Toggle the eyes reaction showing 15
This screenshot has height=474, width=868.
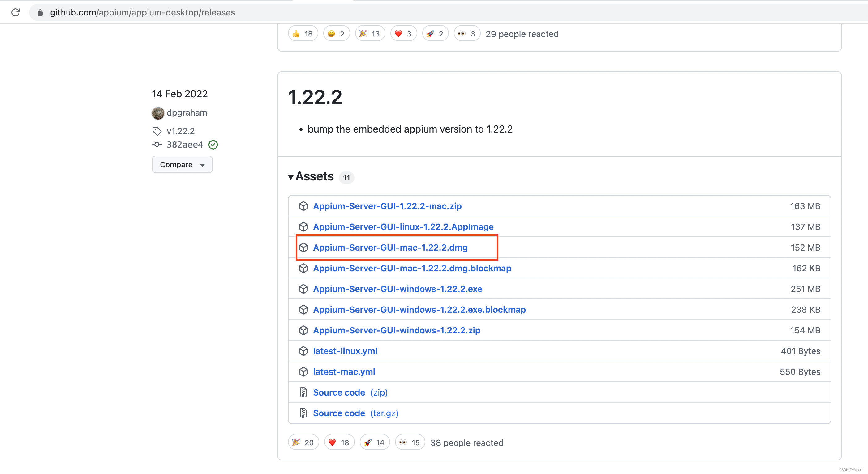click(409, 442)
